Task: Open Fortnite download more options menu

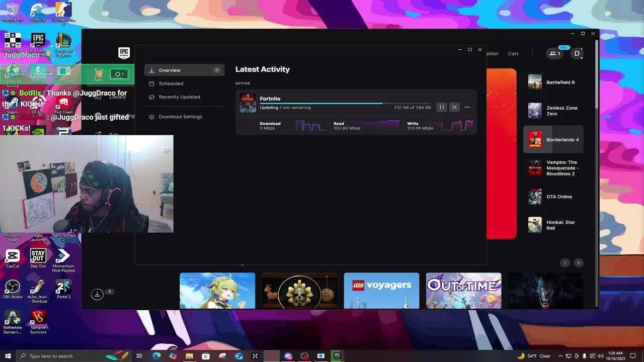Action: pos(467,107)
